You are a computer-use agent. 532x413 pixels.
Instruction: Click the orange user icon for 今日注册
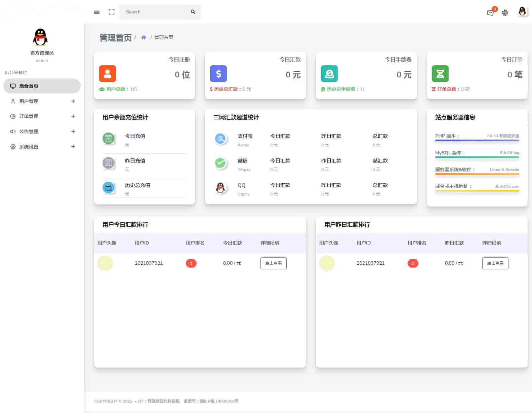108,74
